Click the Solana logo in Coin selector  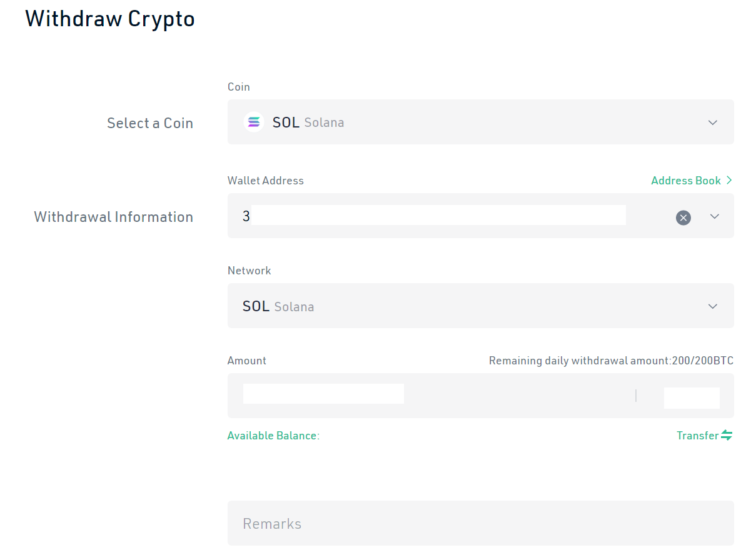[x=253, y=122]
